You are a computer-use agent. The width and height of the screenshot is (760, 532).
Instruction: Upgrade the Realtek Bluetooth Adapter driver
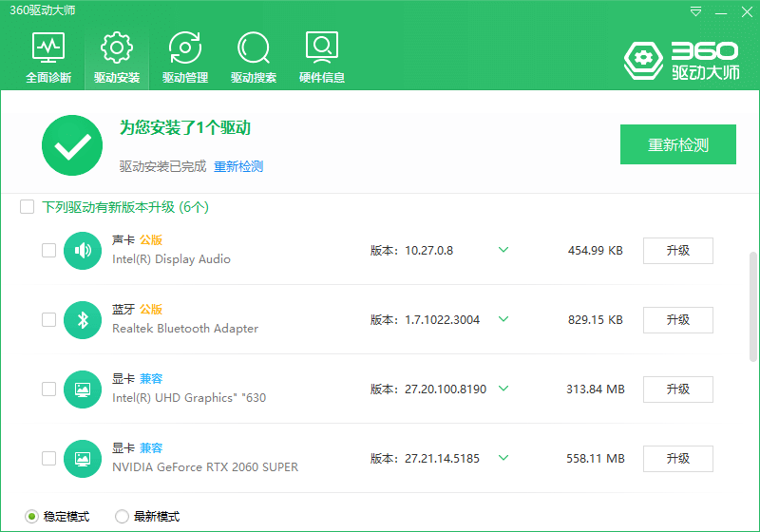coord(678,320)
